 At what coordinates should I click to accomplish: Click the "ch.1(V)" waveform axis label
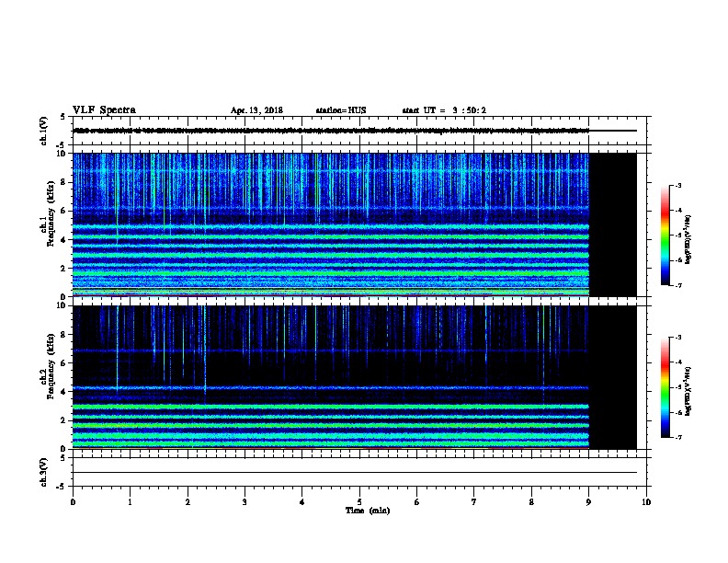click(x=43, y=131)
